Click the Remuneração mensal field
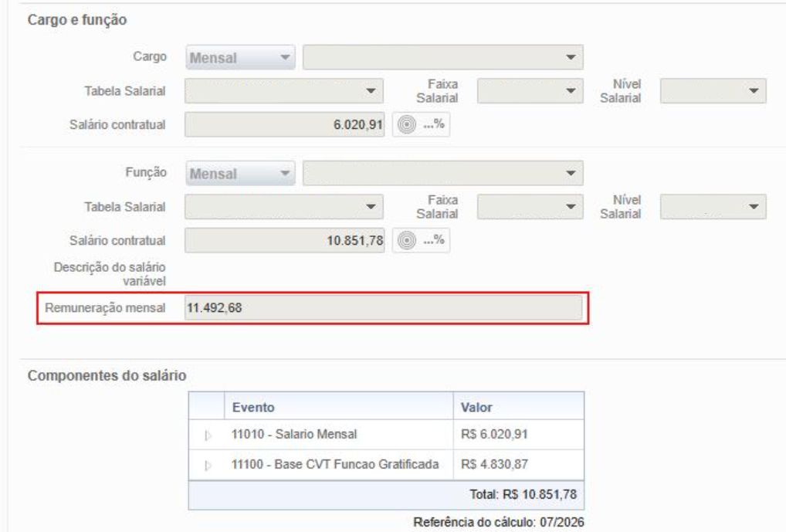 [x=384, y=308]
